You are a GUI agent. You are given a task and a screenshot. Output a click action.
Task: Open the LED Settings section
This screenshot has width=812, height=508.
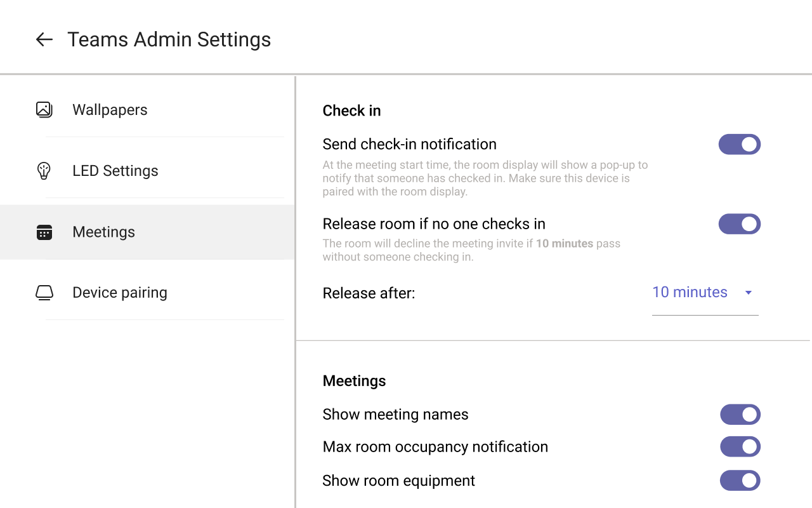tap(147, 171)
